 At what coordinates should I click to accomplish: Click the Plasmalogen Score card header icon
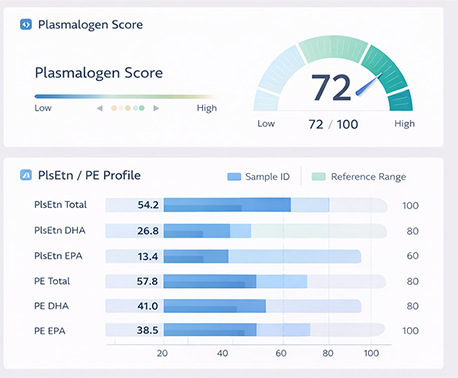point(26,24)
